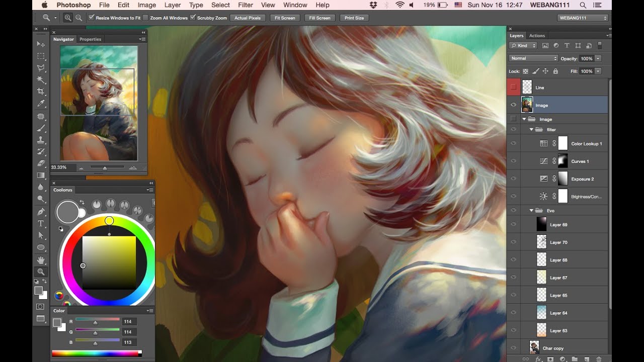Collapse the Image group folder
The image size is (644, 362).
tap(524, 119)
